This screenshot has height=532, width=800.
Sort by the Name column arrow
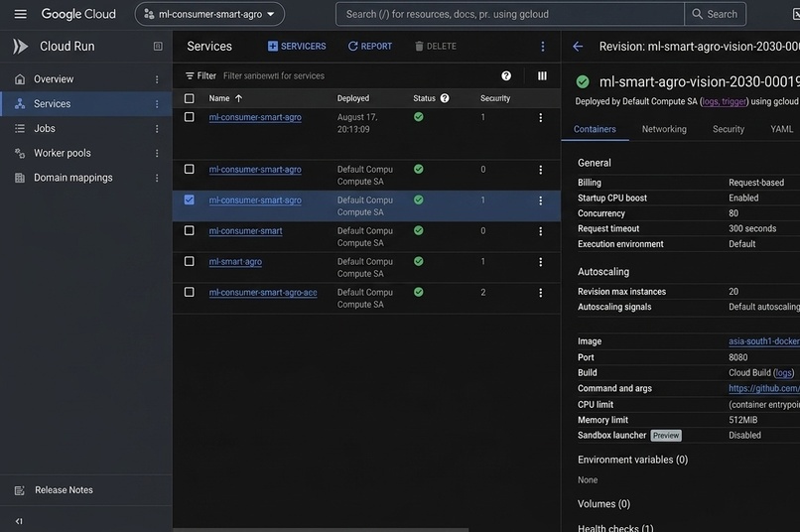(x=238, y=98)
